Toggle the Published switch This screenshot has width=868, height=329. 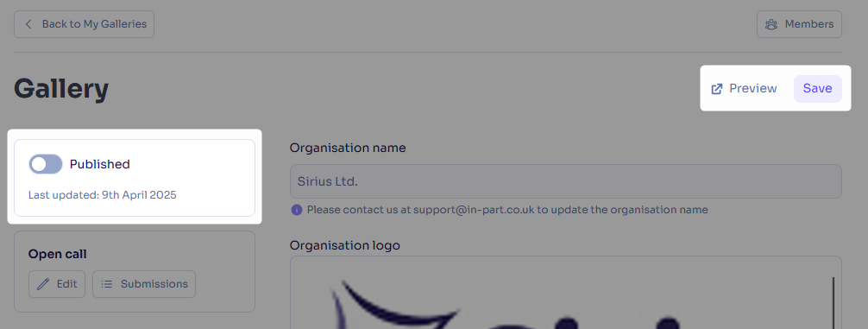pyautogui.click(x=46, y=164)
